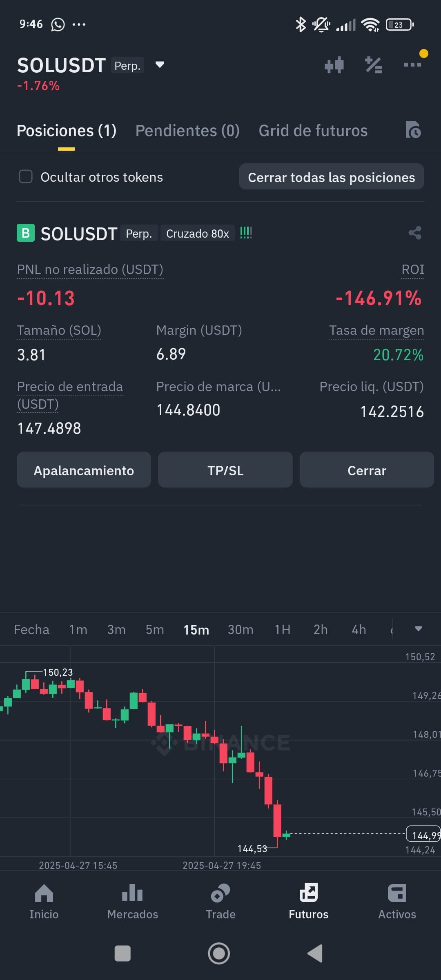Open the three-dot more options menu
Image resolution: width=441 pixels, height=980 pixels.
coord(412,65)
